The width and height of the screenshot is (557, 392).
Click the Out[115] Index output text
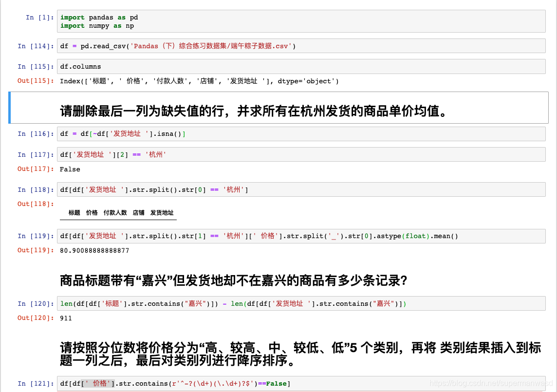[x=195, y=81]
